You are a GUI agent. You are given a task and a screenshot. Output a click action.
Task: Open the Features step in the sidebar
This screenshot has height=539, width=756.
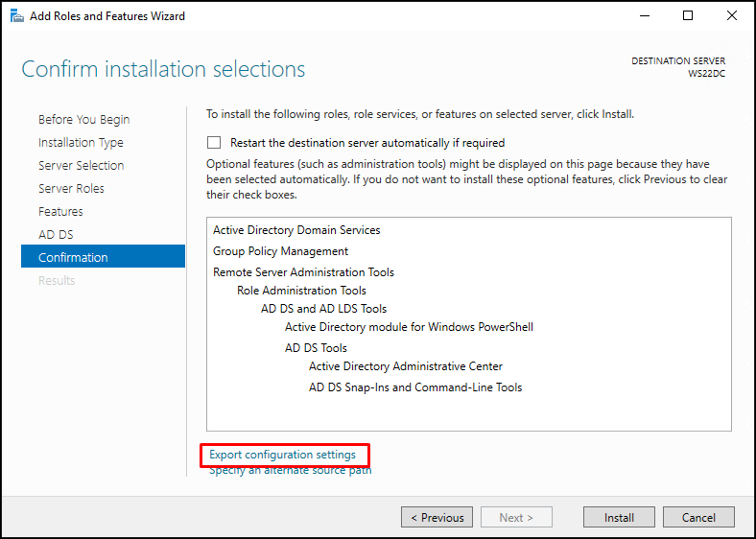click(60, 212)
